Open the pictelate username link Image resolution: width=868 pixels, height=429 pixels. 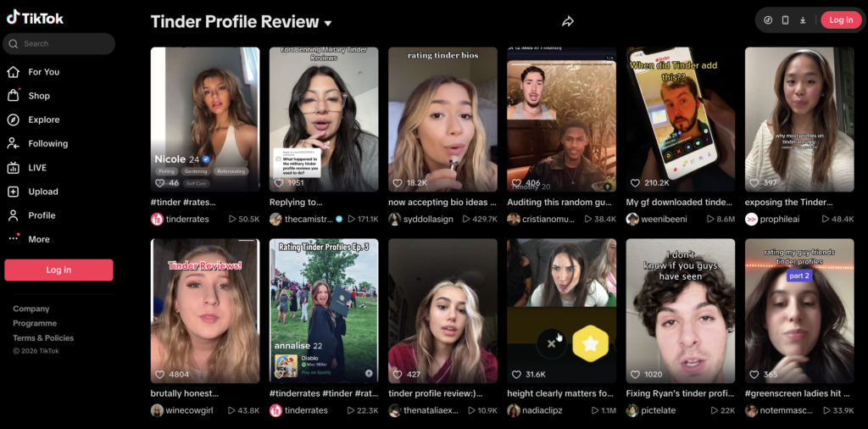tap(659, 410)
